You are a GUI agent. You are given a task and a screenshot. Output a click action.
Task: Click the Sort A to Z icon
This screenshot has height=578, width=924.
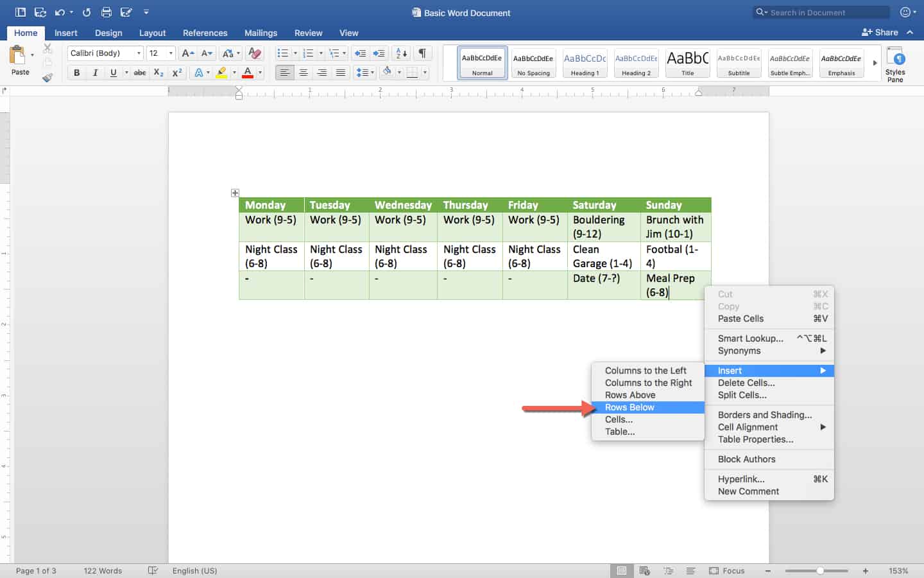[x=401, y=53]
